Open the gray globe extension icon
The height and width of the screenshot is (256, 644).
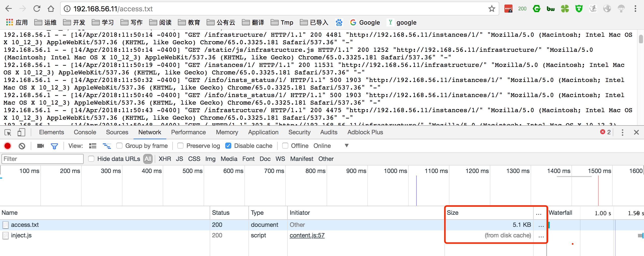click(x=607, y=9)
